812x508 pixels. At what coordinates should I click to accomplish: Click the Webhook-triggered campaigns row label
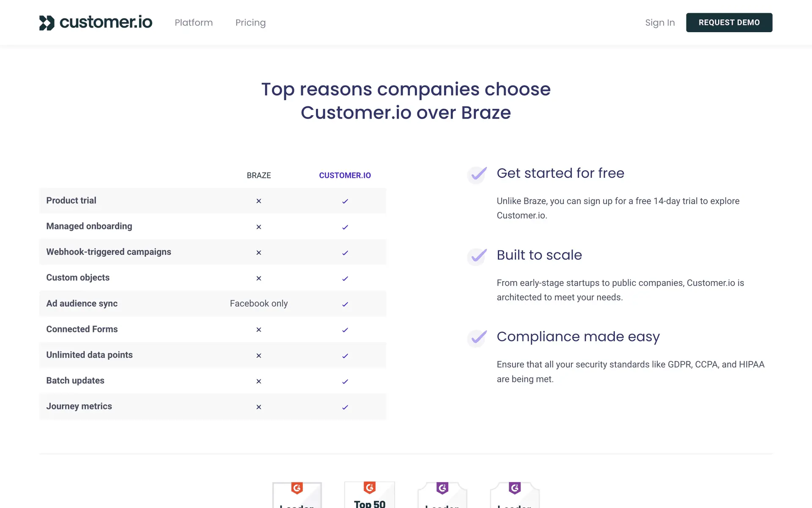point(109,252)
